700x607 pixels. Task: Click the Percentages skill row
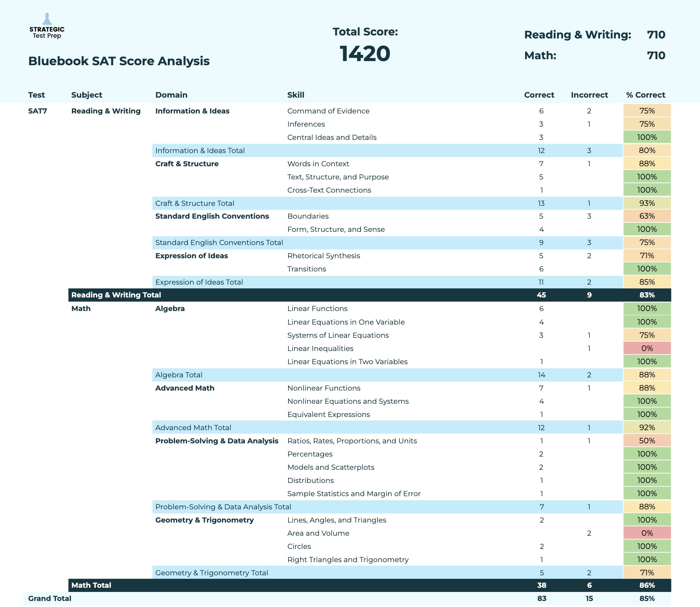coord(310,454)
